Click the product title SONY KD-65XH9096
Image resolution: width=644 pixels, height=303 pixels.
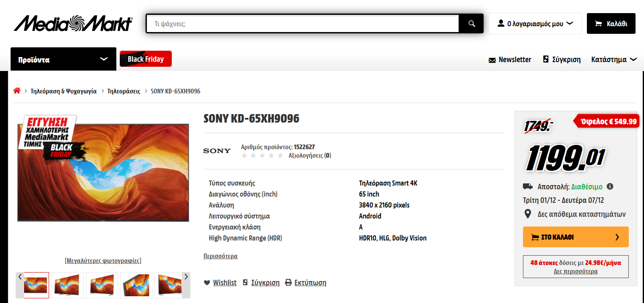pos(251,119)
